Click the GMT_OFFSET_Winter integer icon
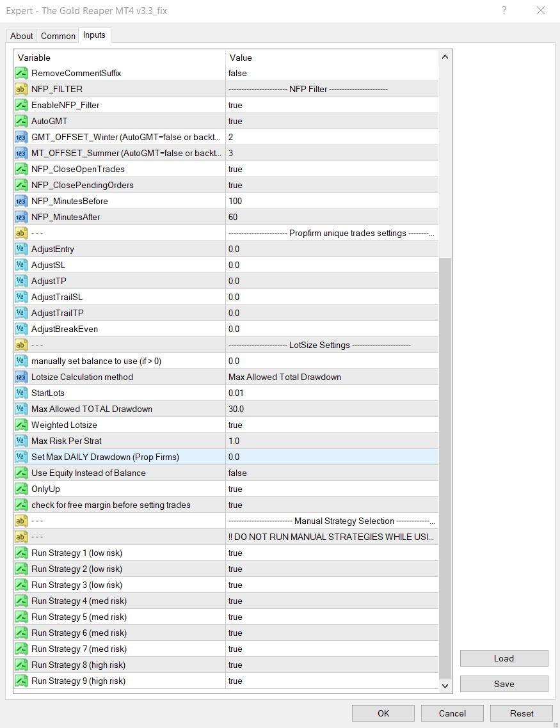The height and width of the screenshot is (728, 560). click(x=21, y=138)
